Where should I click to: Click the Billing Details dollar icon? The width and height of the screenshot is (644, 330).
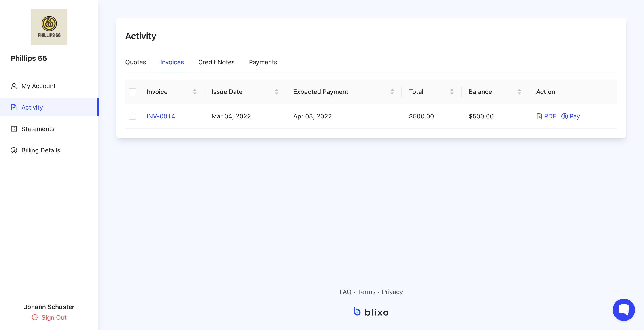(14, 150)
